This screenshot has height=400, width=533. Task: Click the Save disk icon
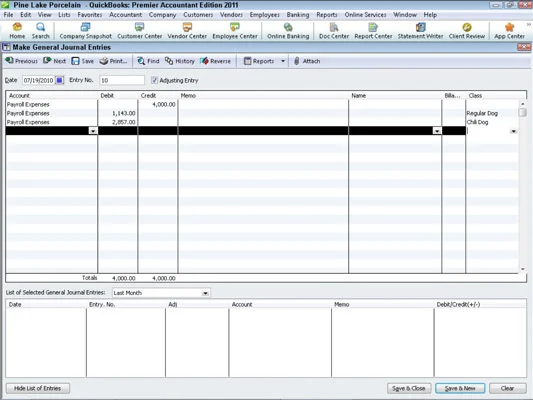tap(75, 61)
